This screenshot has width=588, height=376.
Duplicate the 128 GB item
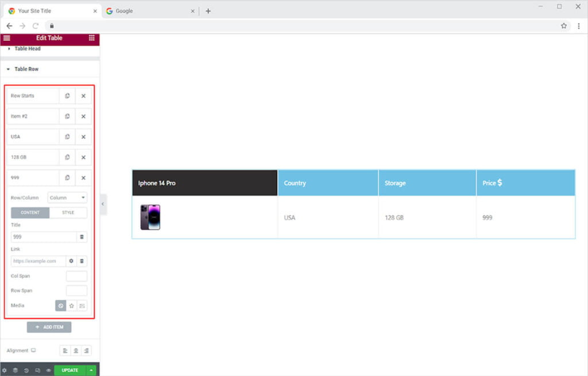67,157
